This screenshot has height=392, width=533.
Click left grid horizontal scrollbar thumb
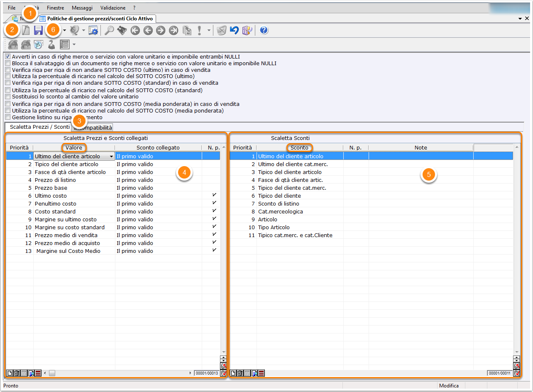tap(52, 373)
